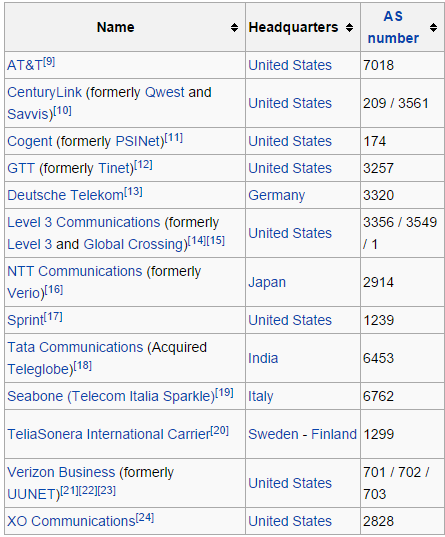Follow the Qwest link

[165, 92]
